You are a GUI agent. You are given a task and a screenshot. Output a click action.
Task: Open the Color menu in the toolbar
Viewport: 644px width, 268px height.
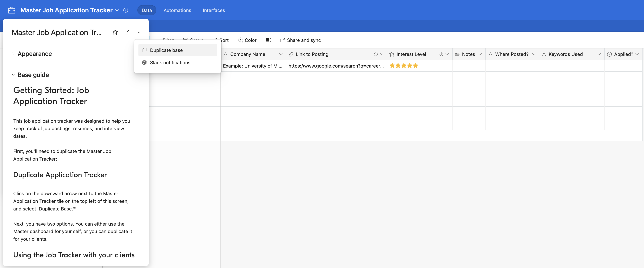[247, 40]
